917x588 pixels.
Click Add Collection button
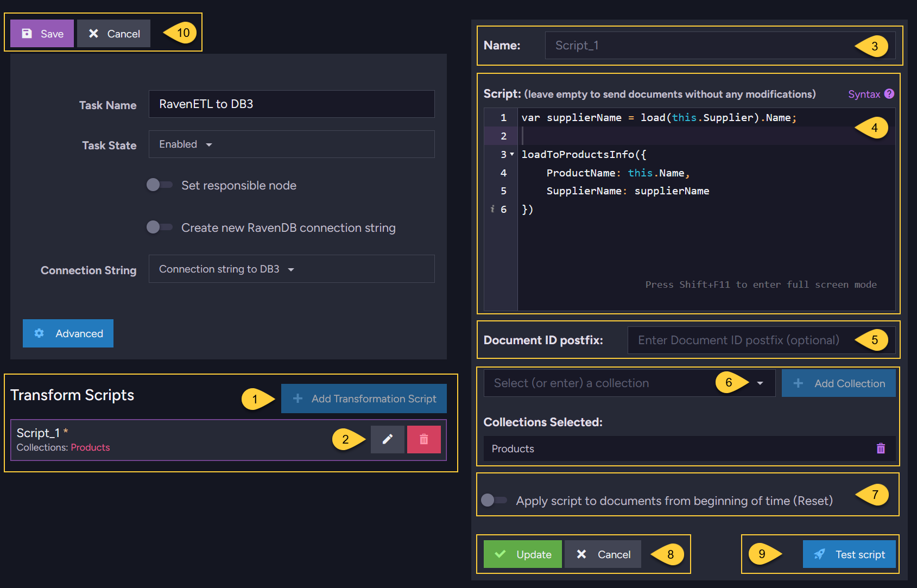[838, 383]
